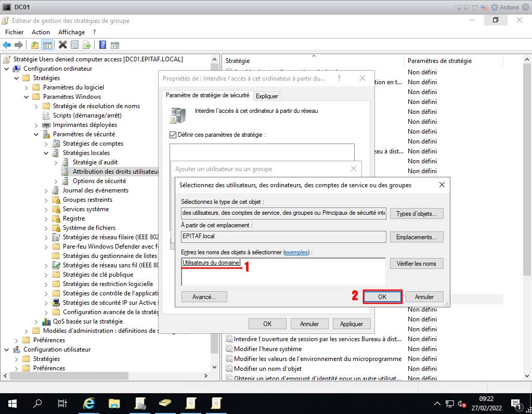Image resolution: width=532 pixels, height=414 pixels.
Task: Select 'Stratégie d'audit' in the tree
Action: coord(95,162)
